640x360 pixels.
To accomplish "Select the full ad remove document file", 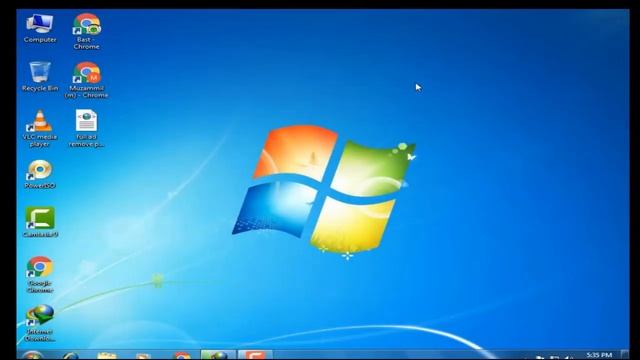I will click(x=86, y=129).
